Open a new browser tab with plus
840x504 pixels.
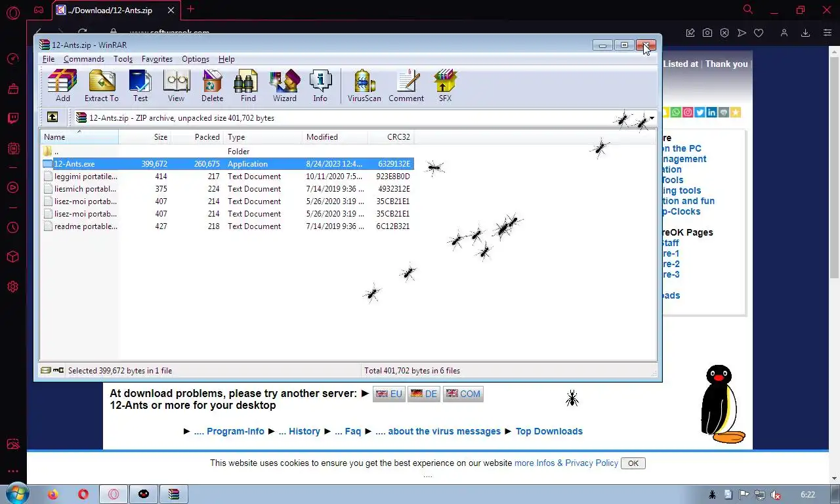(190, 9)
